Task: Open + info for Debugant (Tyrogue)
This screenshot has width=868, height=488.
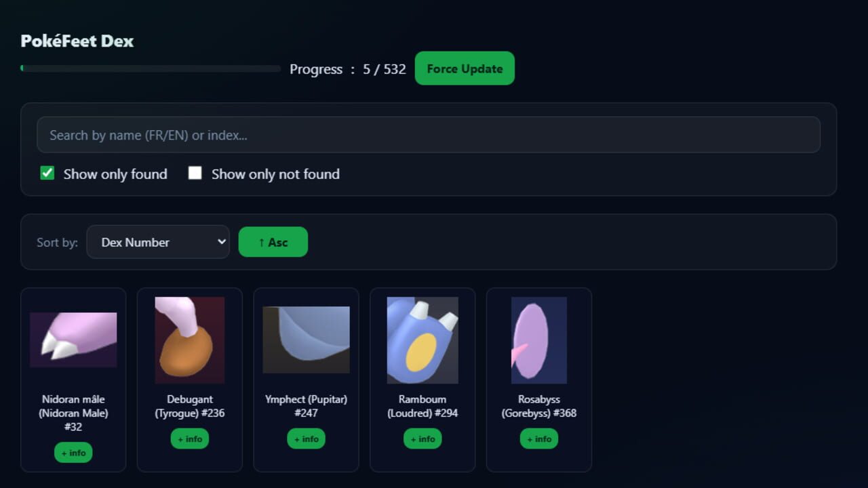Action: point(190,439)
